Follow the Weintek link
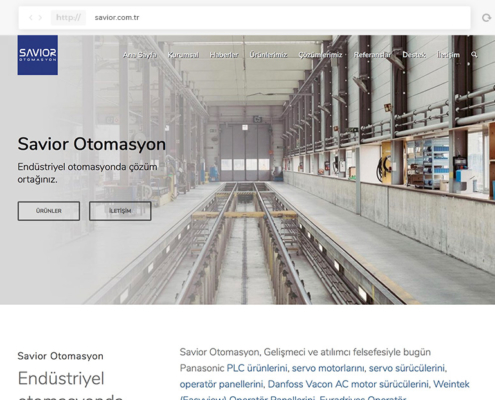This screenshot has height=400, width=495. point(451,384)
